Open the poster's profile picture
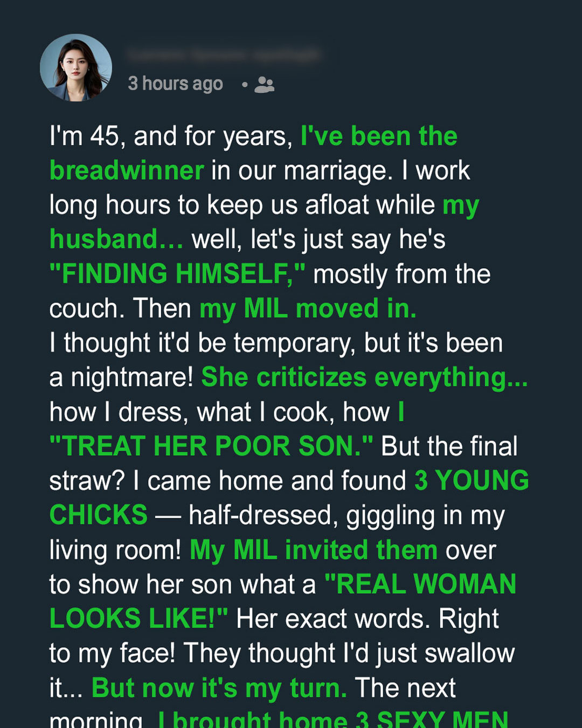The height and width of the screenshot is (728, 582). (76, 68)
